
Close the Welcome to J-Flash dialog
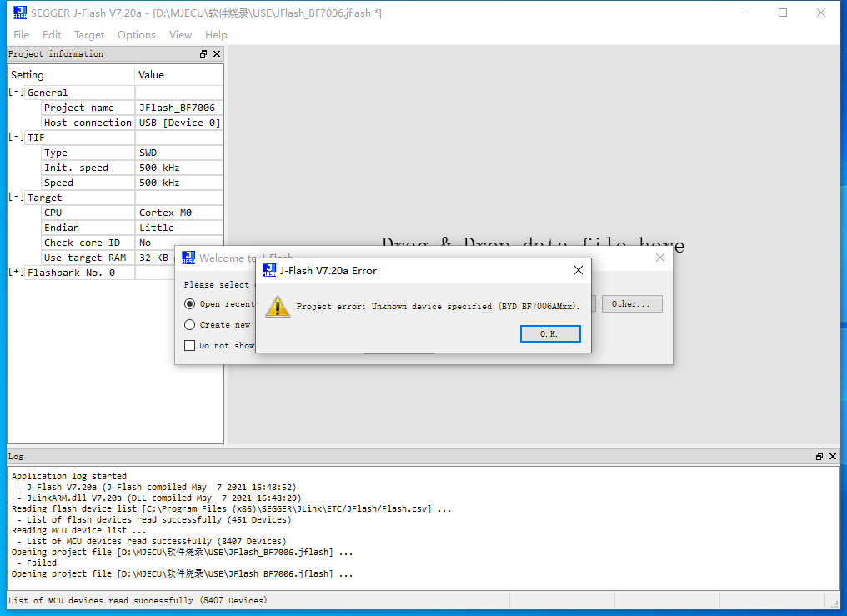pos(660,258)
